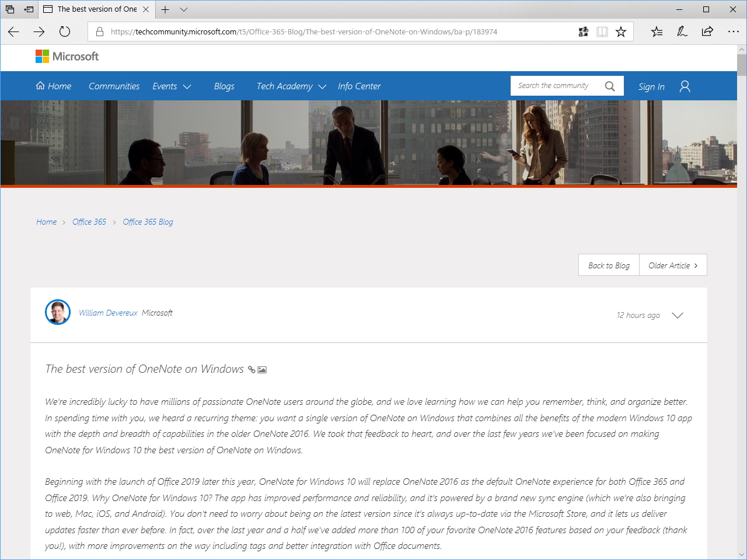Click the Microsoft logo
Image resolution: width=747 pixels, height=560 pixels.
[67, 57]
